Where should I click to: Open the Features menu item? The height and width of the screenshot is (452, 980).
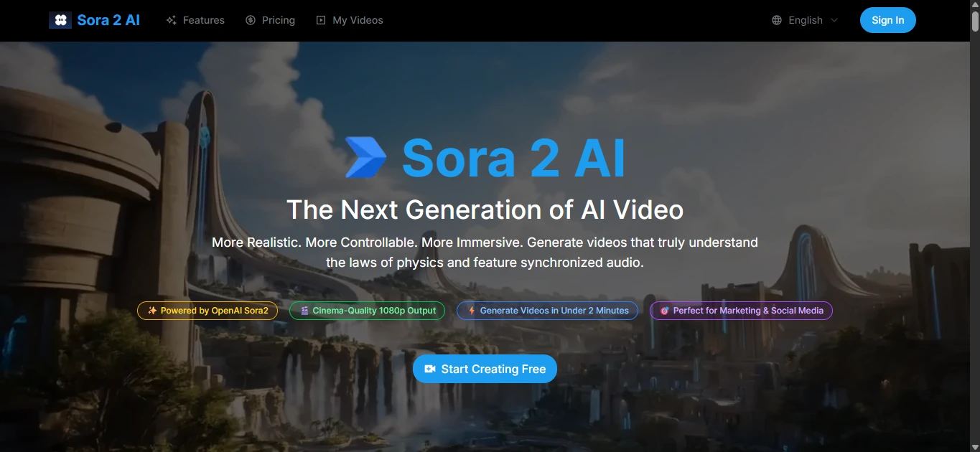click(x=195, y=20)
